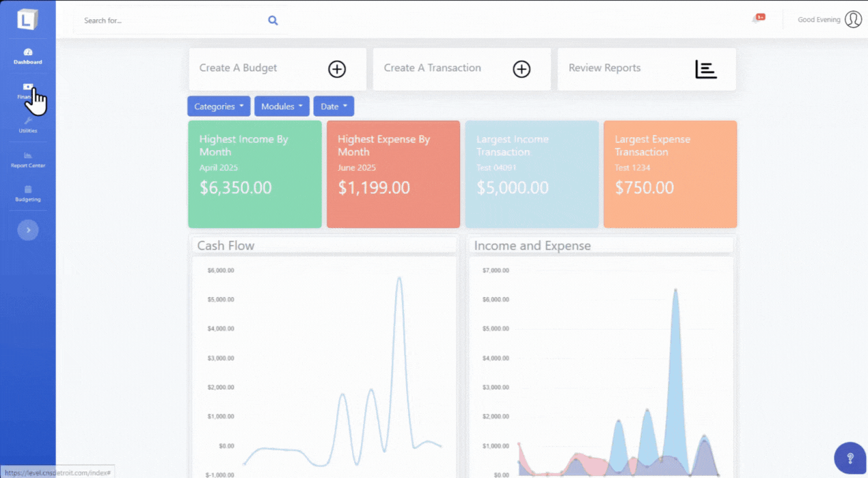Select the Highest Income By Month card
Image resolution: width=868 pixels, height=478 pixels.
[254, 174]
